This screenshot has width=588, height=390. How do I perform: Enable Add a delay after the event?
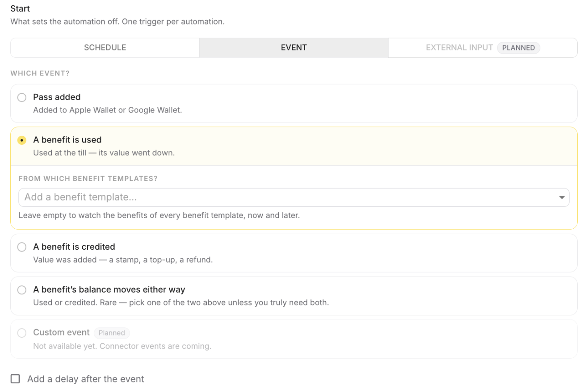click(x=16, y=379)
